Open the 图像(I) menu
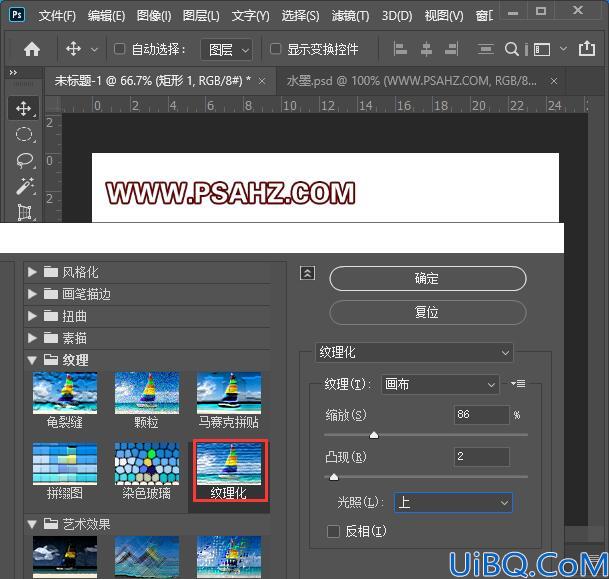This screenshot has width=609, height=579. click(154, 16)
